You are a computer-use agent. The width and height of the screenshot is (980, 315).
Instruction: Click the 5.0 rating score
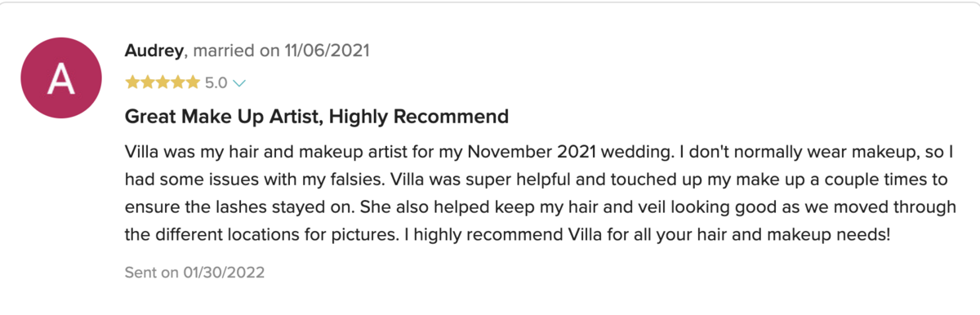(216, 82)
